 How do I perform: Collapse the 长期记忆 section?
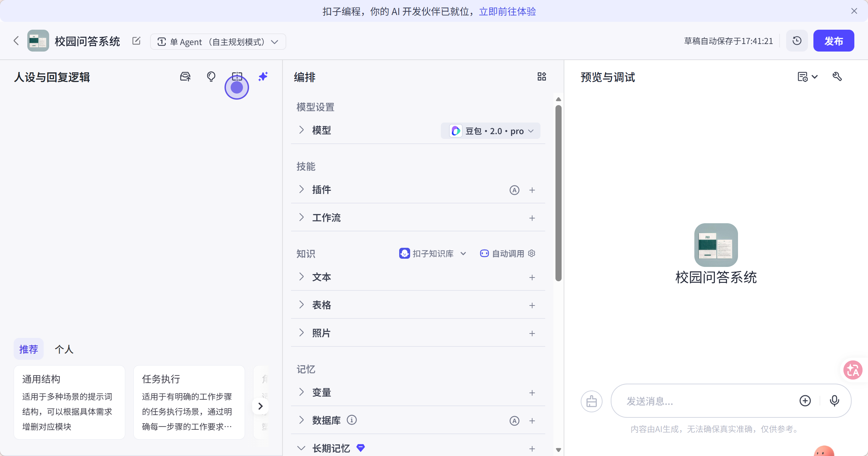[x=301, y=448]
